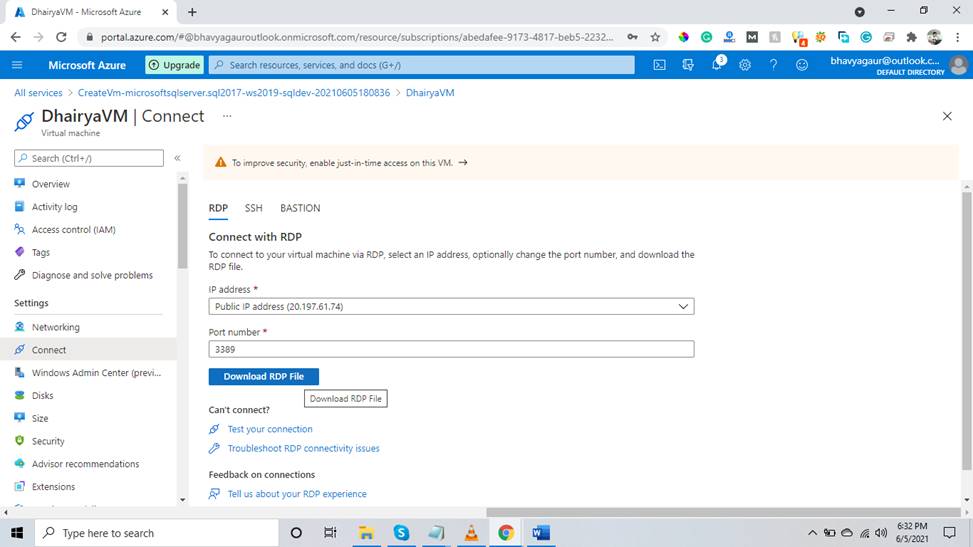
Task: Switch to the SSH tab
Action: coord(253,208)
